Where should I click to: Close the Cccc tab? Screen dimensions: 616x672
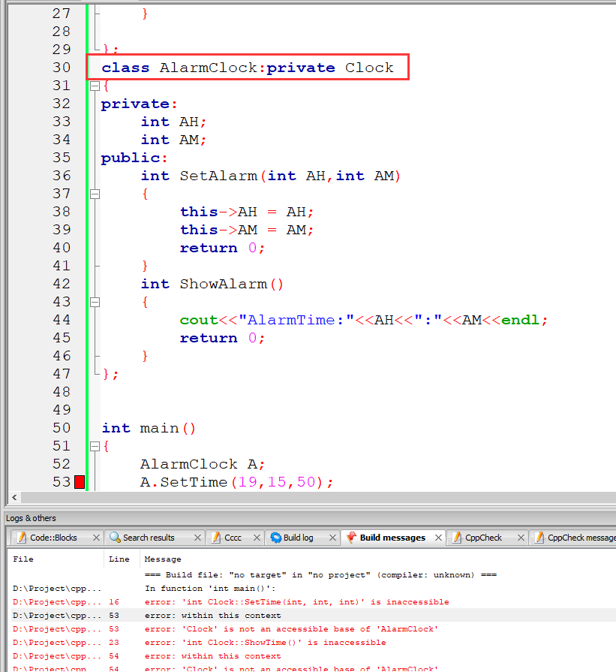click(257, 538)
